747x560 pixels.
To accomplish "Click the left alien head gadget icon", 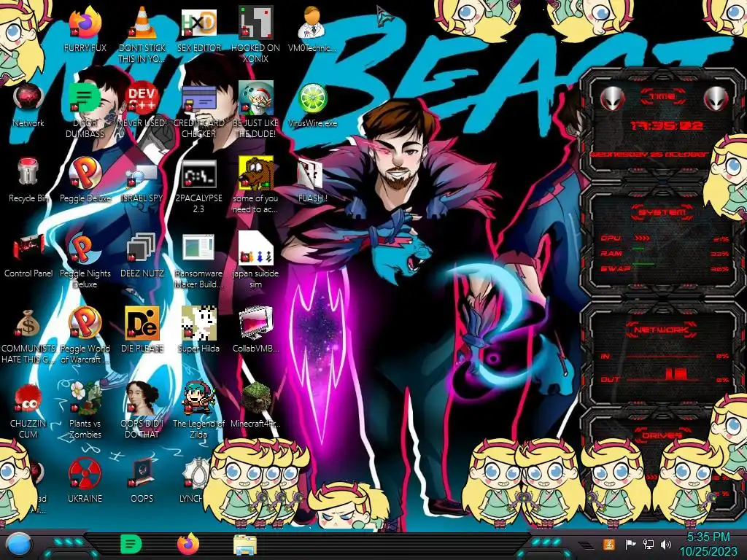I will [x=613, y=99].
